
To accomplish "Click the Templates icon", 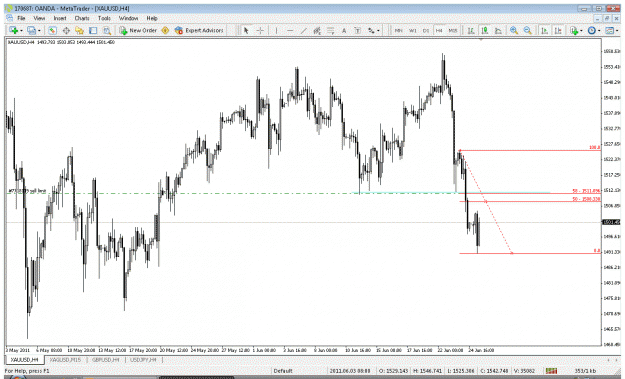I will coord(609,30).
